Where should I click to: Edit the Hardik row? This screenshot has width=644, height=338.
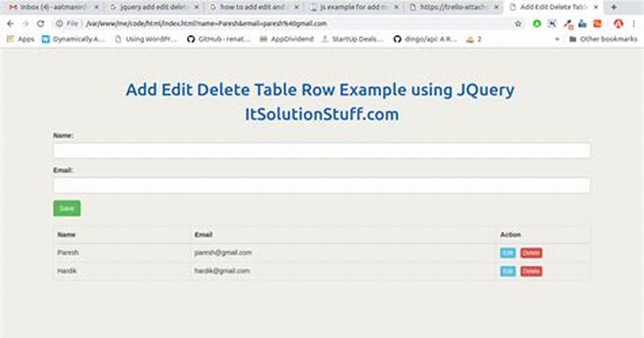pyautogui.click(x=508, y=271)
